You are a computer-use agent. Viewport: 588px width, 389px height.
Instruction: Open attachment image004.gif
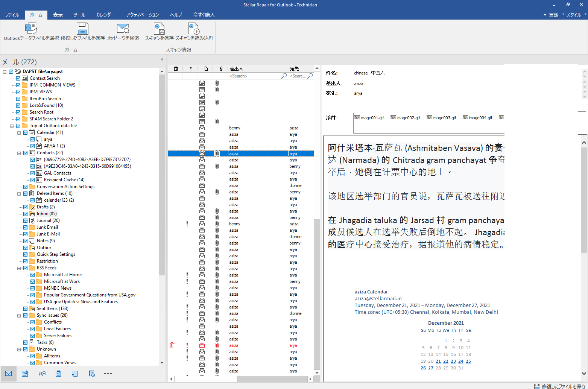[478, 118]
